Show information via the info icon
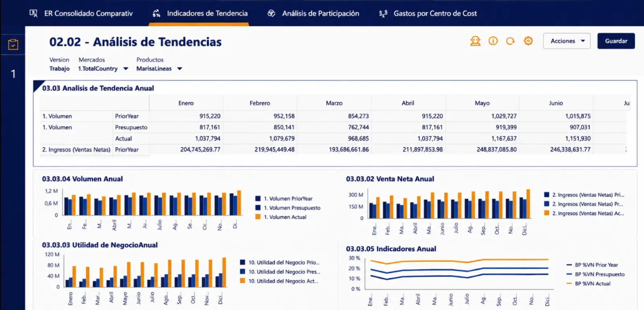This screenshot has width=644, height=310. click(x=493, y=41)
